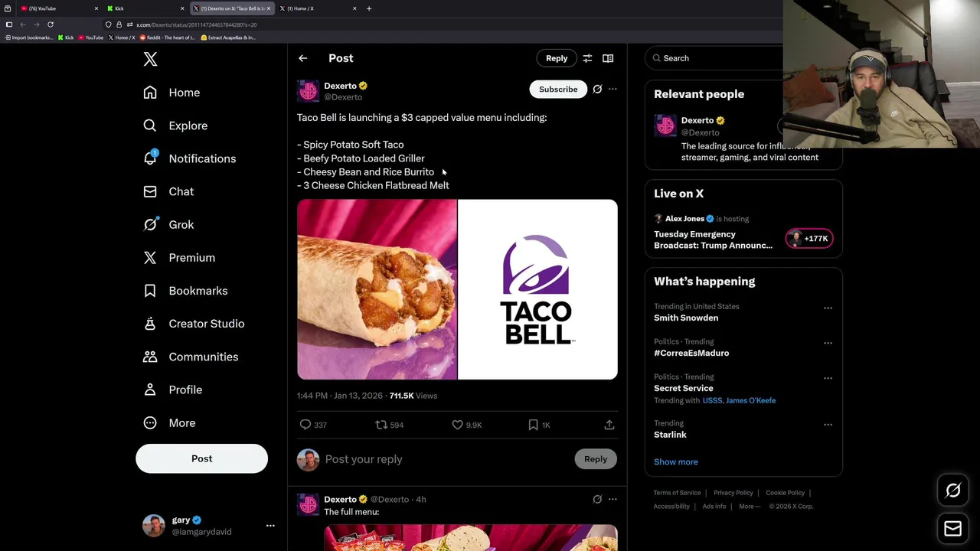Go back using the Post back arrow
Viewport: 980px width, 551px height.
(x=302, y=58)
